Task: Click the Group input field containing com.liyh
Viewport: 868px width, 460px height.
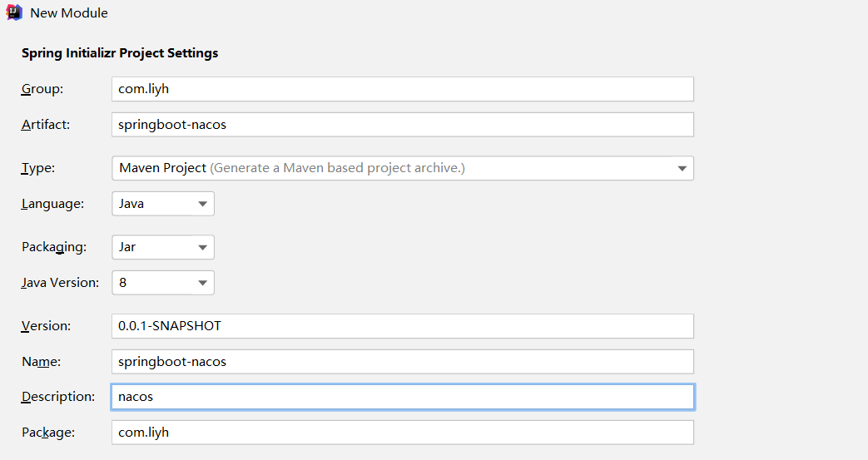Action: pos(402,89)
